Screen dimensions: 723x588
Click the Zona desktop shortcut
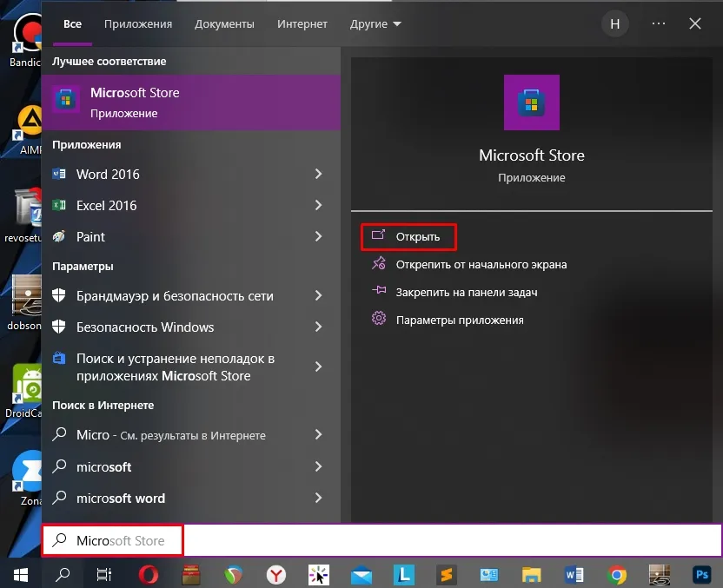27,478
